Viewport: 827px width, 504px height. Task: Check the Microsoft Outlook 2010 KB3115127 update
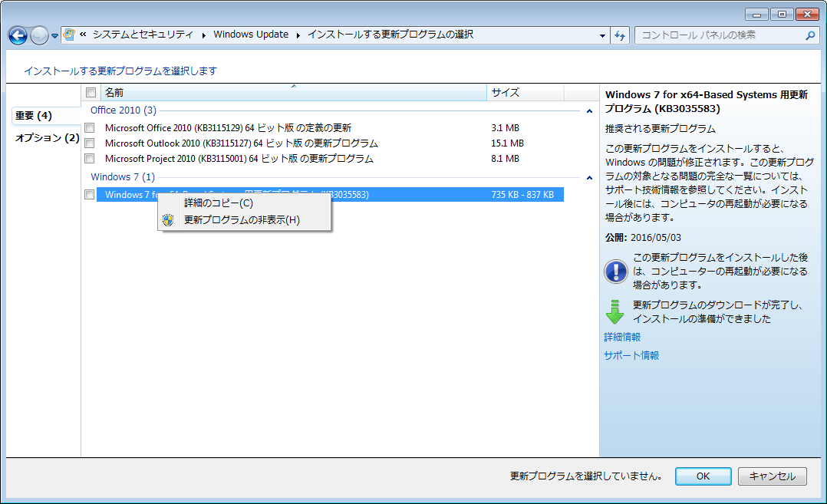pos(90,143)
